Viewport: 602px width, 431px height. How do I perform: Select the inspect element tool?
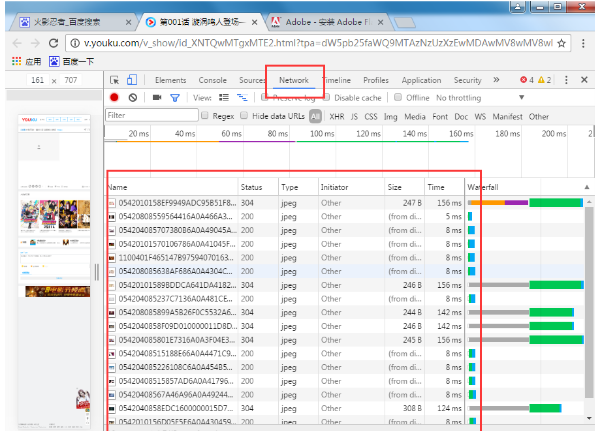[x=115, y=80]
